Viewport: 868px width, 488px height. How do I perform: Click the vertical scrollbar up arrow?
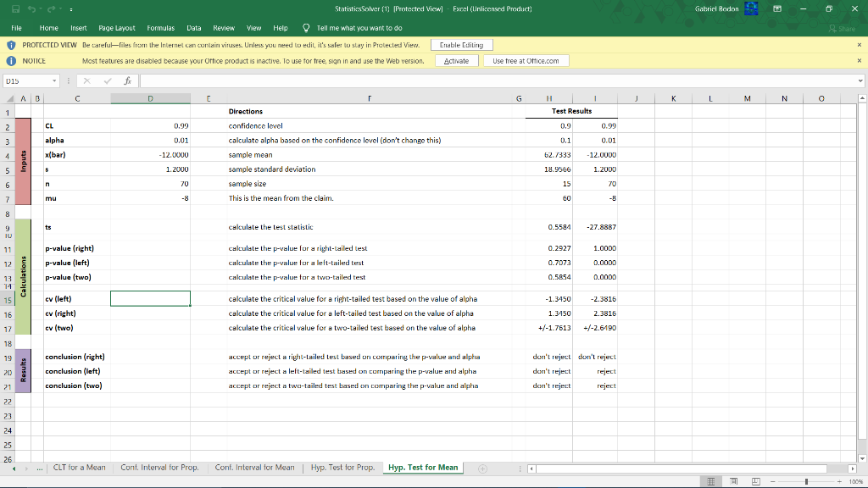862,98
